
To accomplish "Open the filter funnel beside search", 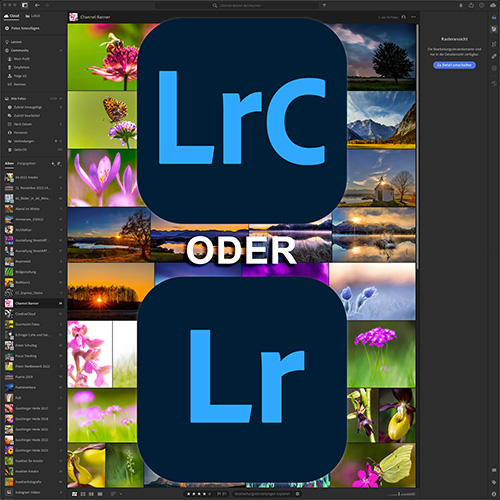I will (x=324, y=5).
